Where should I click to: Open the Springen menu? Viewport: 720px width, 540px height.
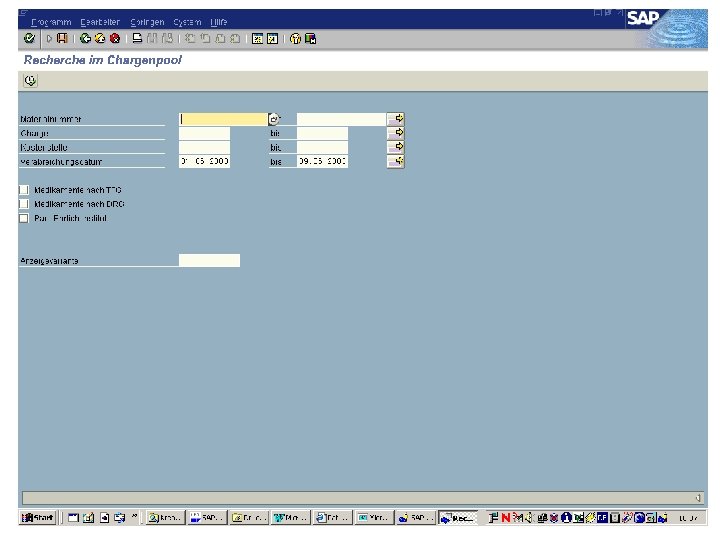click(x=147, y=22)
